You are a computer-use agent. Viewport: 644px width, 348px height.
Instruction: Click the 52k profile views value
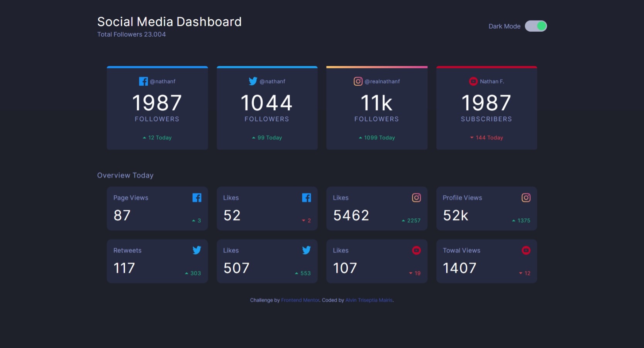[456, 215]
